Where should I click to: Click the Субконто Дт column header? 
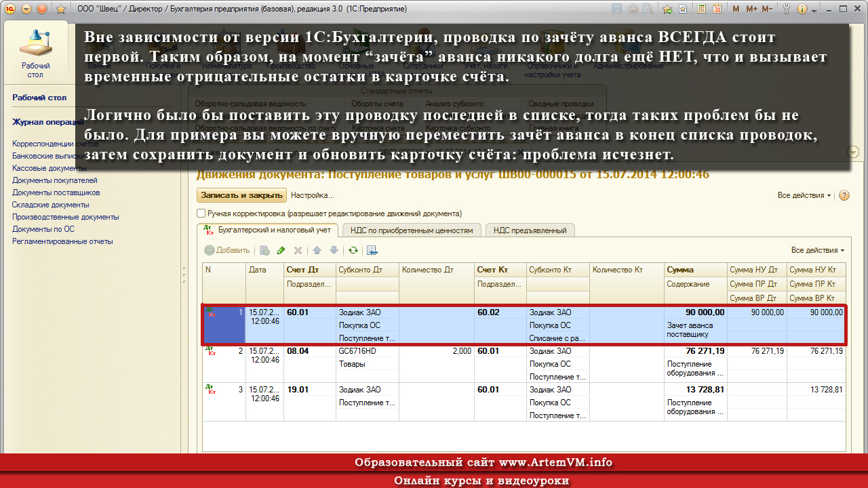(368, 270)
